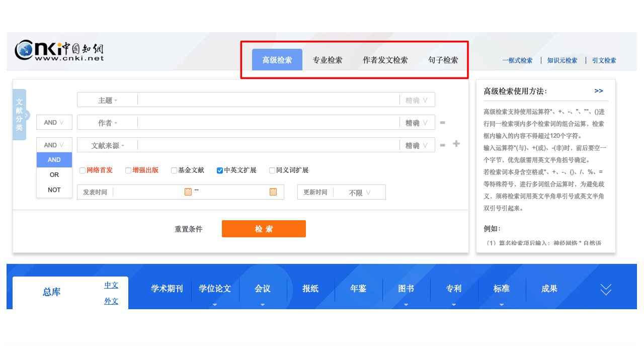This screenshot has height=362, width=644.
Task: Choose OR from the operator dropdown list
Action: click(54, 175)
